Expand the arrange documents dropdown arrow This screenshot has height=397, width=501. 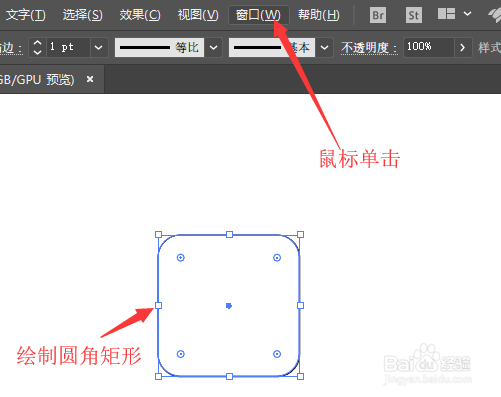468,14
